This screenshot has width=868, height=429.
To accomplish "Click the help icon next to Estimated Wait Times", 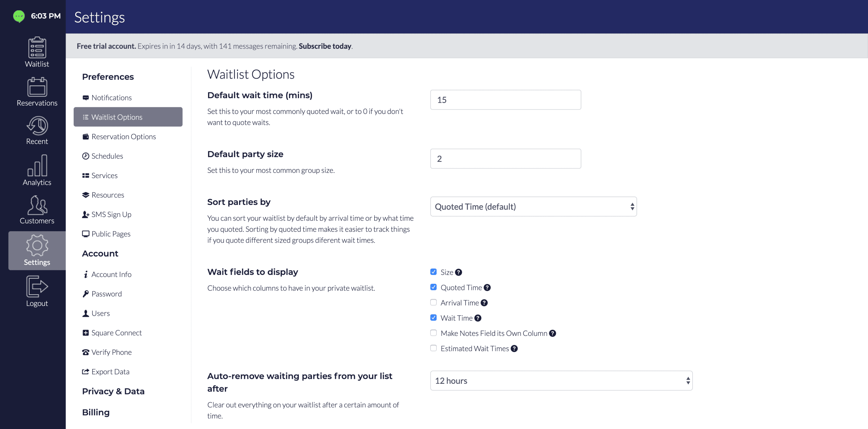I will pos(514,348).
